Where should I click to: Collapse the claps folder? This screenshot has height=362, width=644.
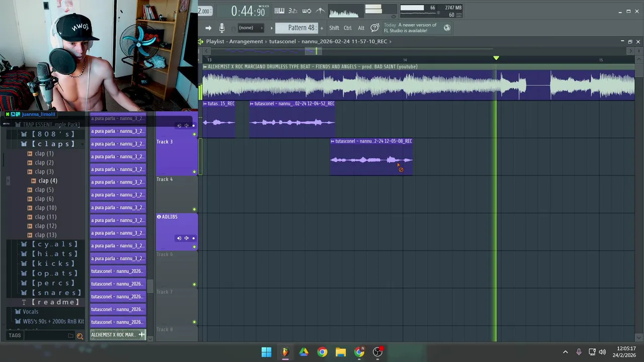(48, 144)
